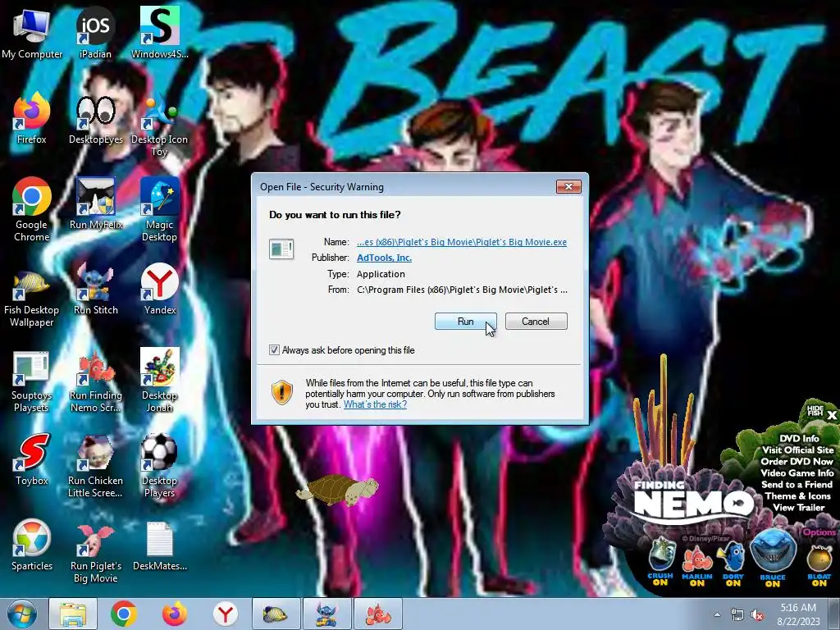Open Yandex desktop shortcut
Image resolution: width=840 pixels, height=630 pixels.
[x=160, y=290]
